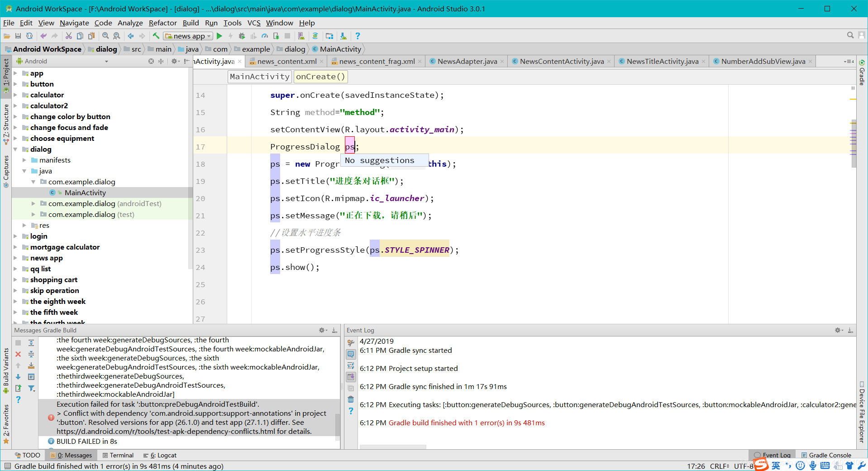
Task: Toggle Device File Explorer side tab
Action: 862,412
